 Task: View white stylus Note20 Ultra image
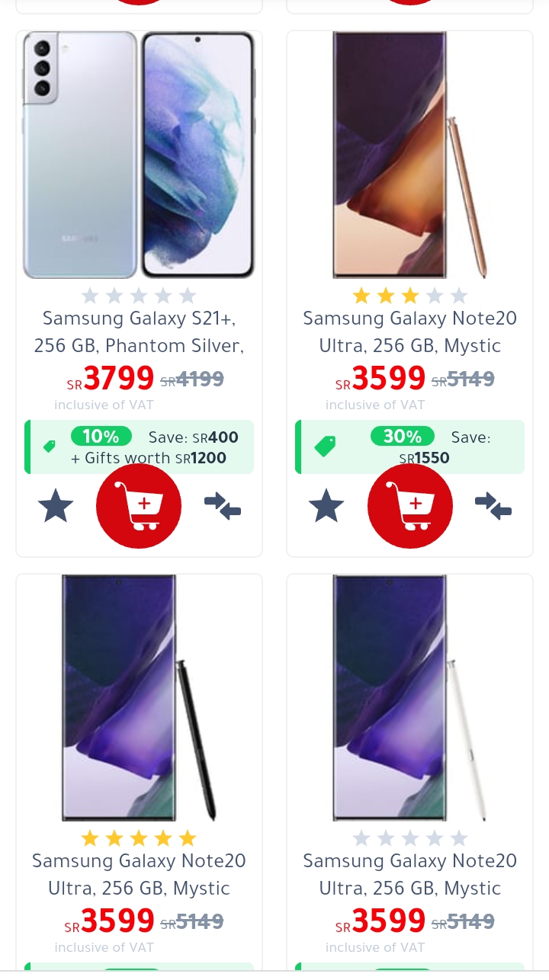pos(410,697)
